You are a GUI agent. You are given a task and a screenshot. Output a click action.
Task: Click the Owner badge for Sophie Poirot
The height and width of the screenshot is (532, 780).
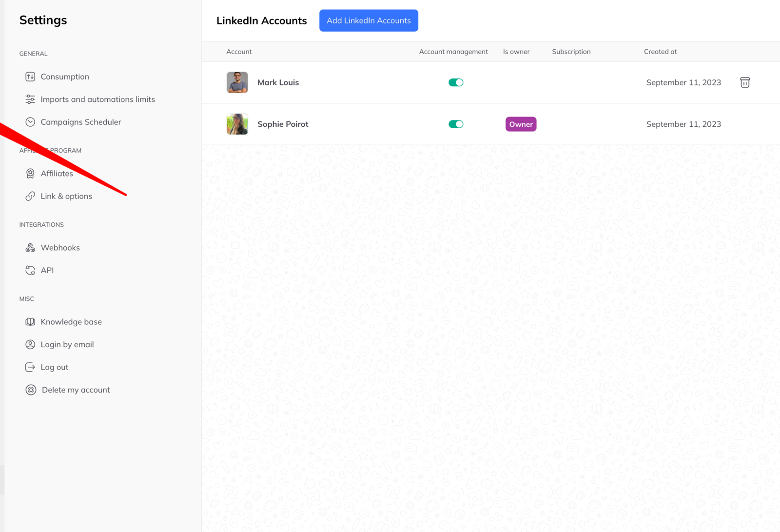tap(521, 124)
